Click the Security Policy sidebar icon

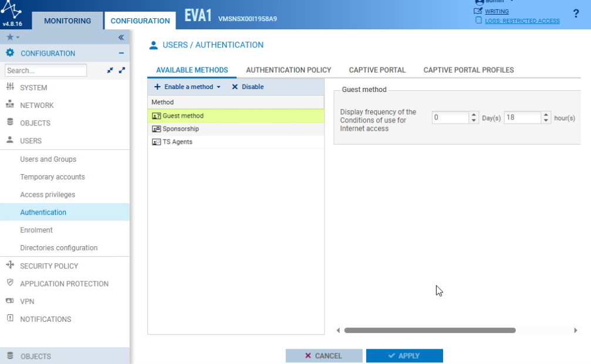click(x=10, y=265)
